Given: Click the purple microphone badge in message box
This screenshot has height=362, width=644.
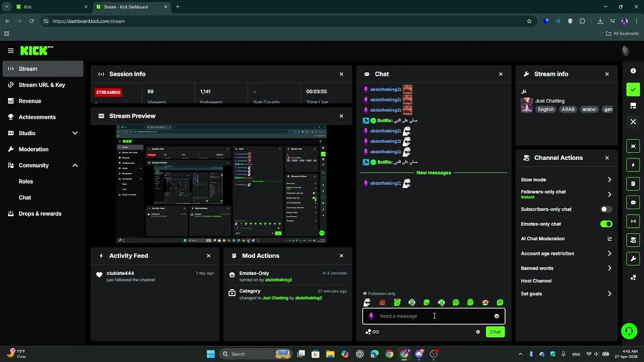Looking at the screenshot, I should (371, 316).
